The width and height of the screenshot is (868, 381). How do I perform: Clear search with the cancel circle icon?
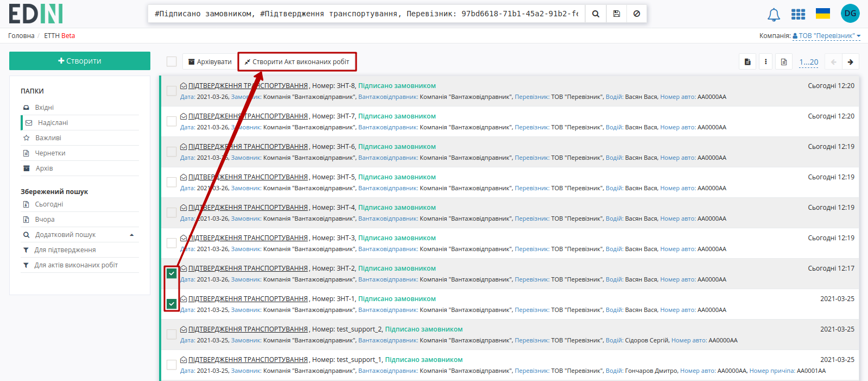[x=637, y=14]
